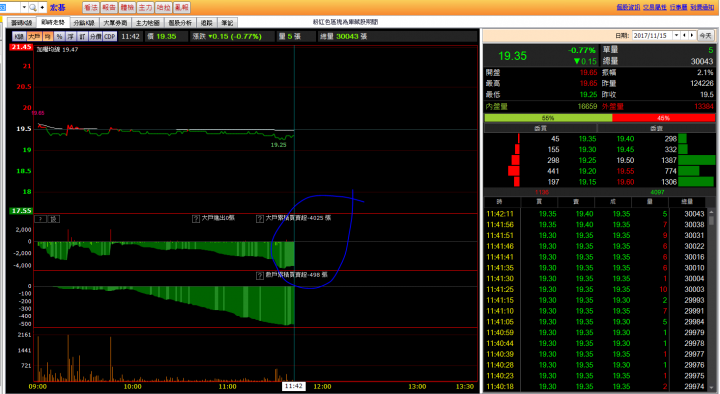This screenshot has width=720, height=394.
Task: Open the 個股分析 tab
Action: pyautogui.click(x=180, y=23)
